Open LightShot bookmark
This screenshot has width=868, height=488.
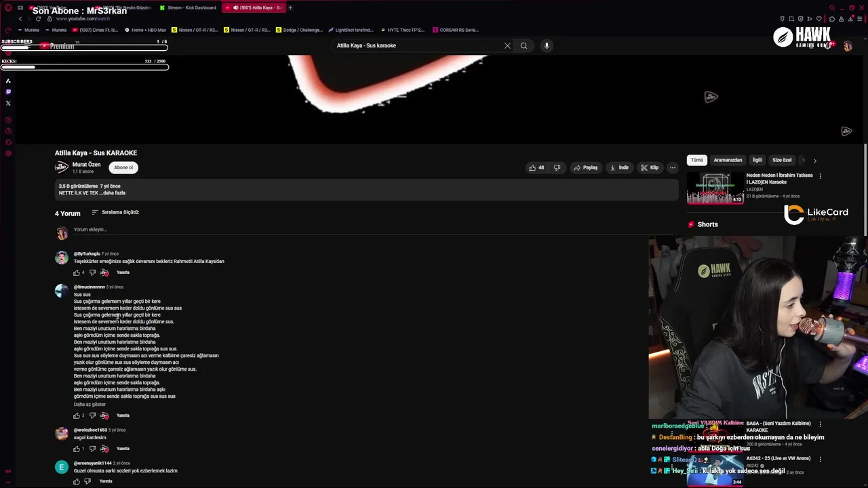click(x=351, y=30)
